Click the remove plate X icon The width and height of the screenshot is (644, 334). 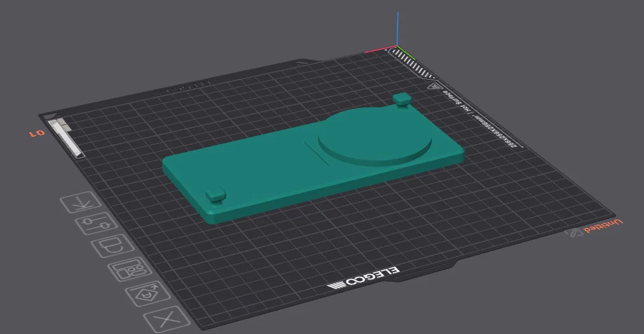click(167, 319)
